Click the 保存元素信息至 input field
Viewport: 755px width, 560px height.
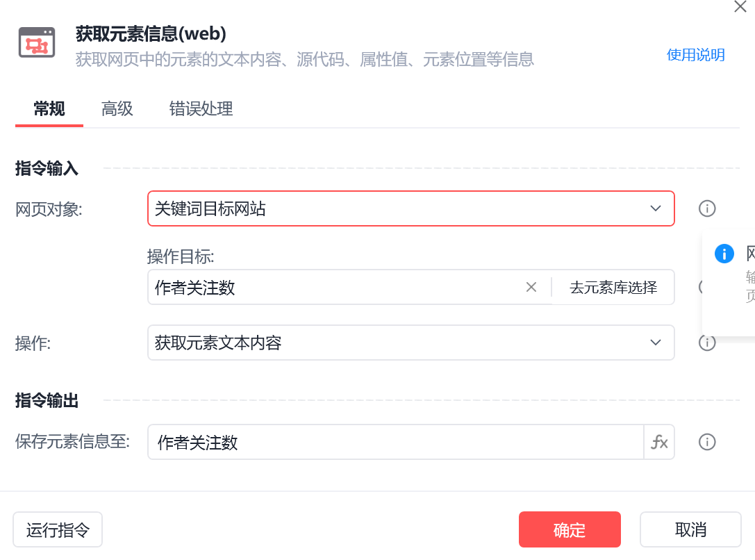tap(396, 443)
